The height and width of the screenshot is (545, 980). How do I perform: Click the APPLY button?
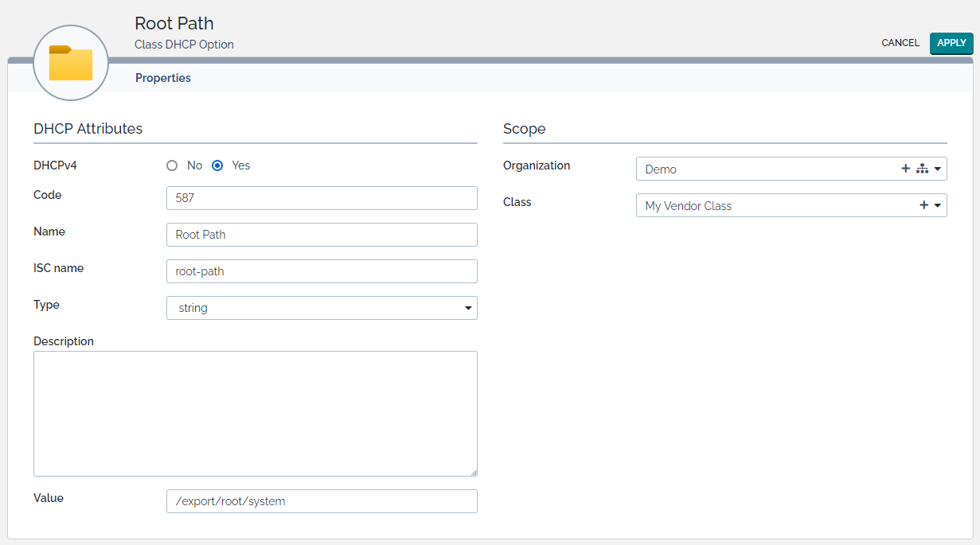(951, 43)
